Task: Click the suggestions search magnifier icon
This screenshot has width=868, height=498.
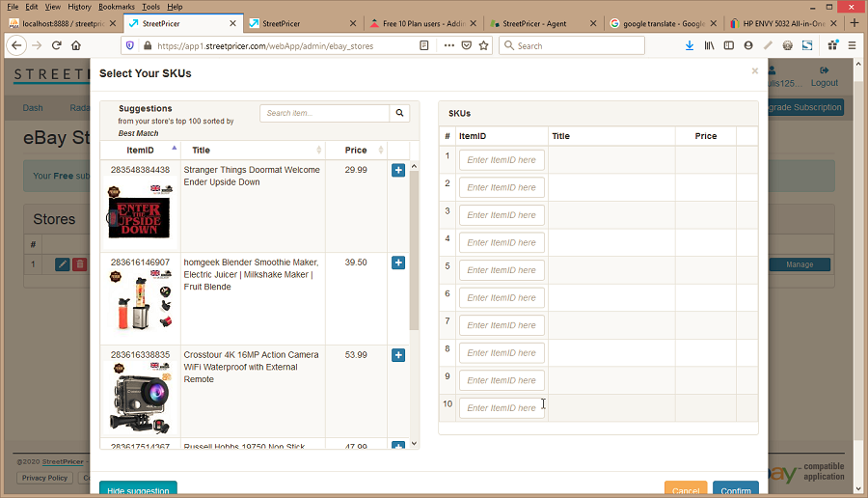Action: tap(400, 113)
